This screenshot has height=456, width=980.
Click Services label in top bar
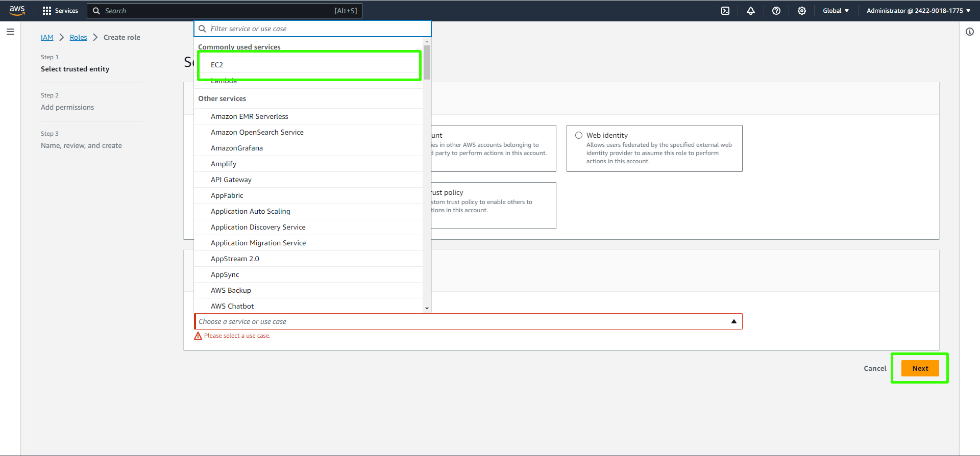pyautogui.click(x=66, y=11)
